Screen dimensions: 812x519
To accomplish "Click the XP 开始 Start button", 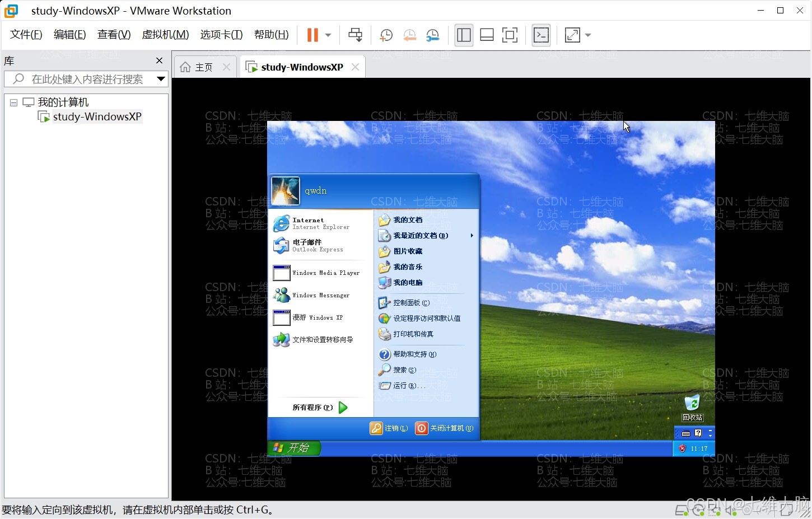I will click(x=294, y=448).
